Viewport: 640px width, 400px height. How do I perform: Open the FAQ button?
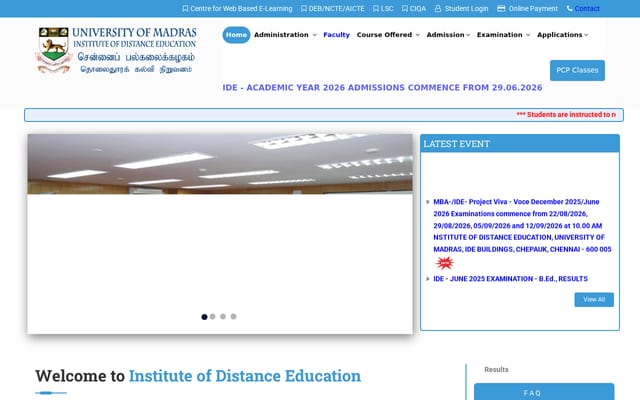click(544, 392)
